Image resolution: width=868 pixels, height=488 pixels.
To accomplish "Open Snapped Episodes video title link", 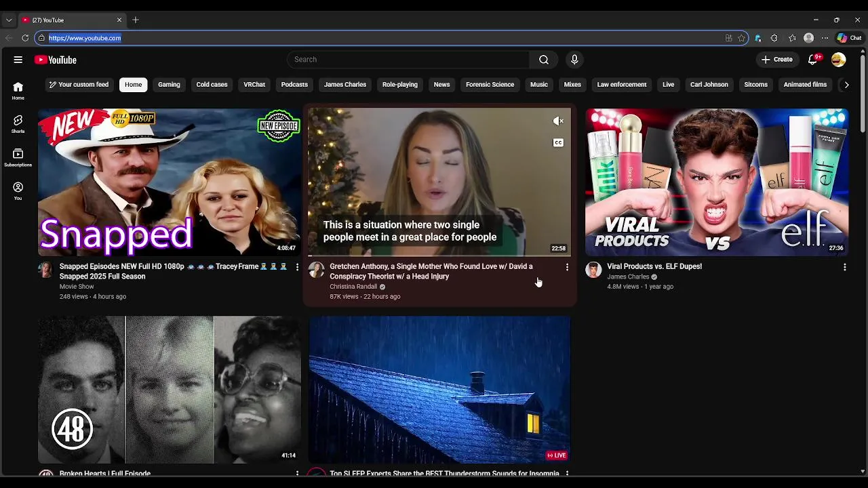I will pos(174,271).
